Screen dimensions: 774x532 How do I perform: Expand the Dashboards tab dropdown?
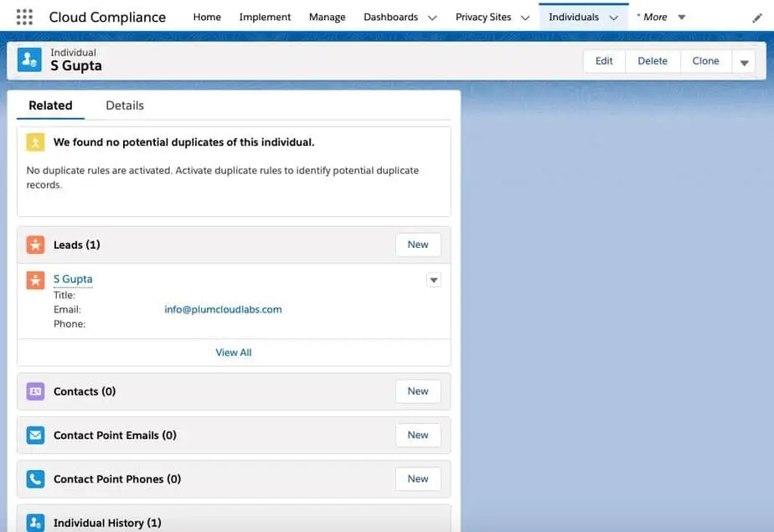[x=432, y=16]
